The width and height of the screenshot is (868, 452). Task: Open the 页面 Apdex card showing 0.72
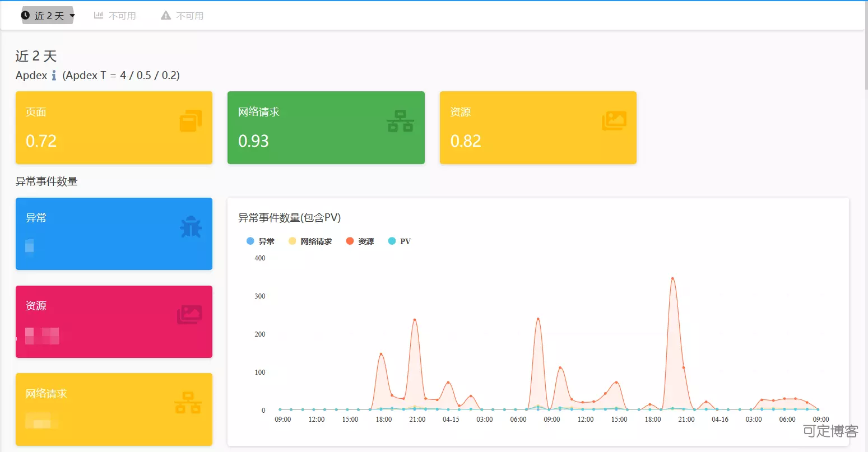(114, 128)
